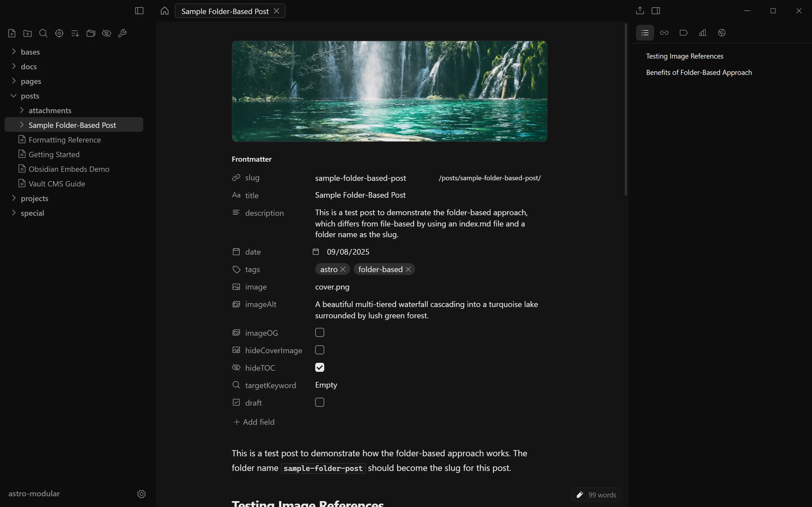Image resolution: width=812 pixels, height=507 pixels.
Task: Open search with the magnifier icon
Action: [43, 33]
